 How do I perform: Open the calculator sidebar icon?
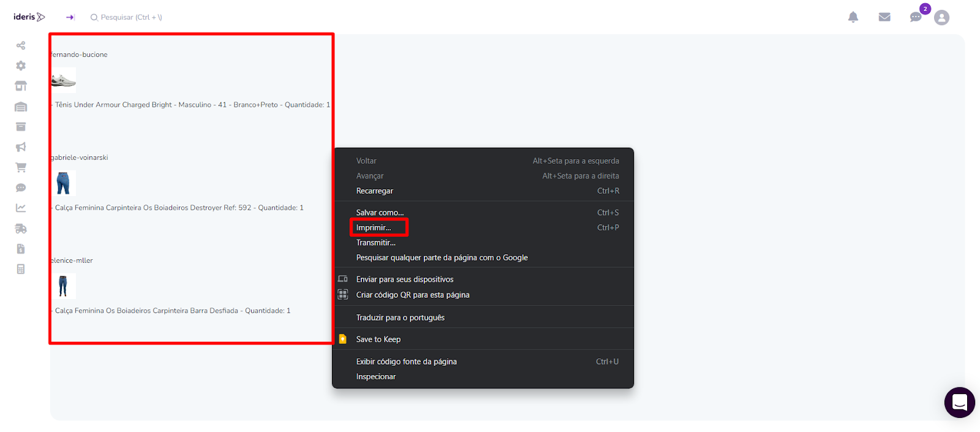point(21,269)
